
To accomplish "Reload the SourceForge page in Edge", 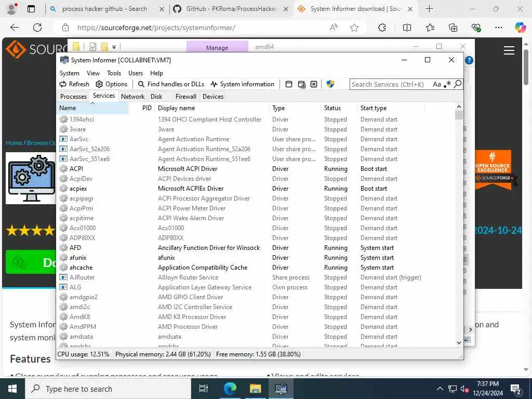I will [x=37, y=28].
